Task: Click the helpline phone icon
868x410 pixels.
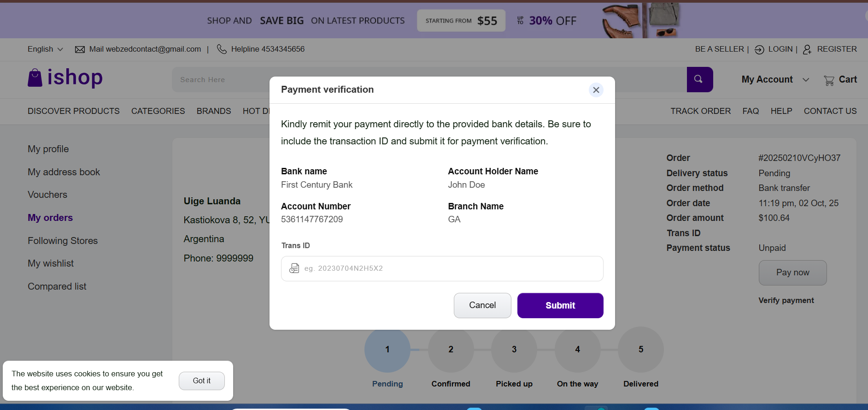Action: (222, 49)
